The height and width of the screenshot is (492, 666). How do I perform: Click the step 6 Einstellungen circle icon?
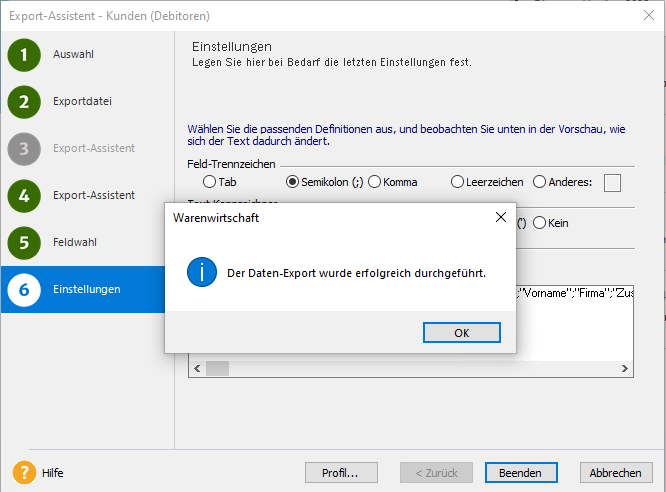24,289
